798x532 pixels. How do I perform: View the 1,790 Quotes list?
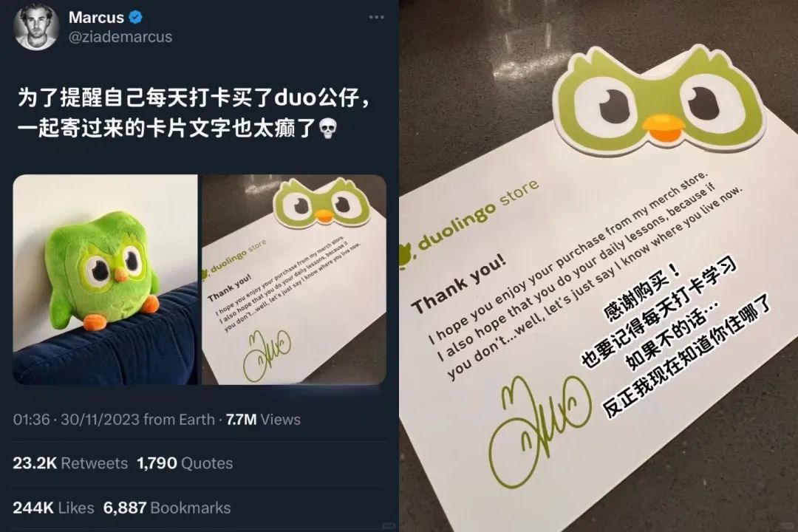(x=185, y=463)
